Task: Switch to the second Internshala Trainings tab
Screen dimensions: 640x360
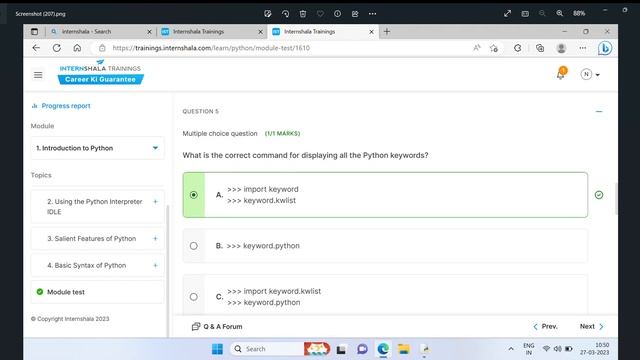Action: 211,31
